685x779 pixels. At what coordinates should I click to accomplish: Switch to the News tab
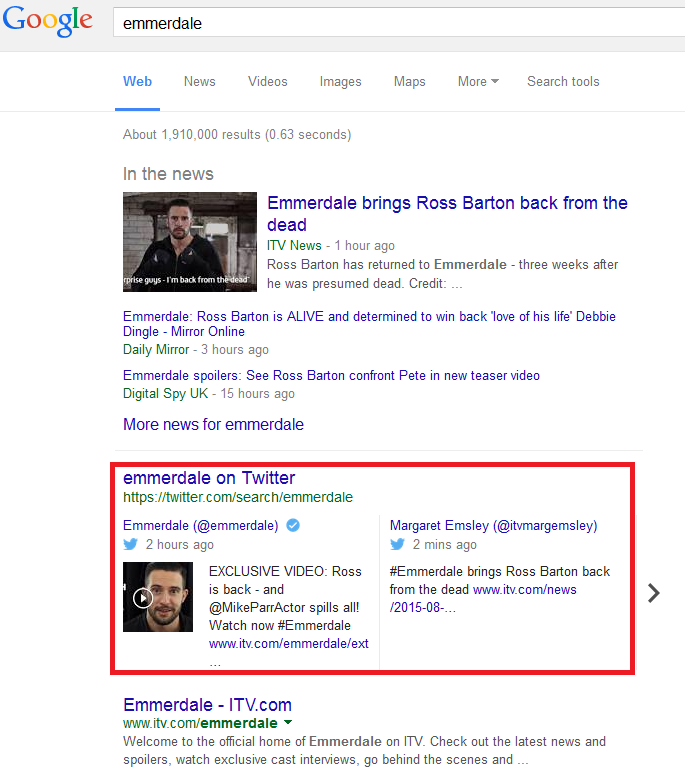click(x=200, y=81)
